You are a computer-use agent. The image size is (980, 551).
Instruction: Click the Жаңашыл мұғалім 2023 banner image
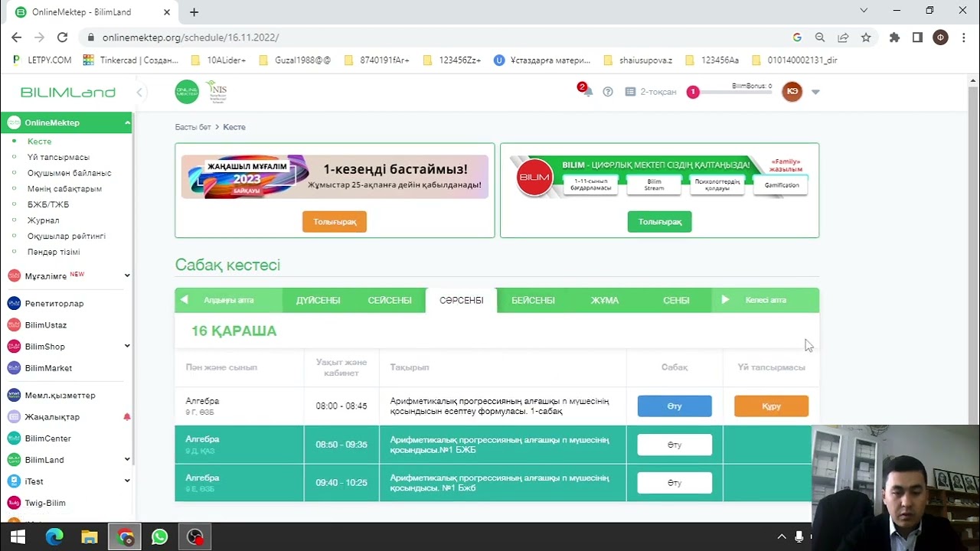click(335, 177)
